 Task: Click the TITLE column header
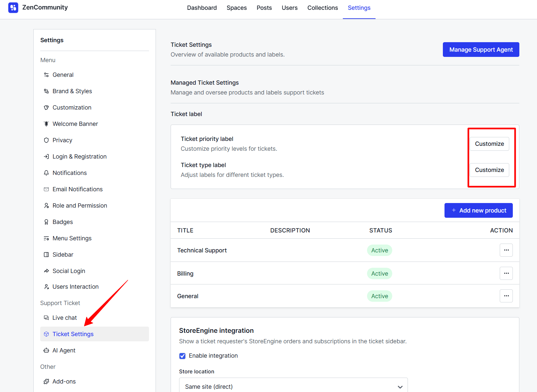[185, 230]
